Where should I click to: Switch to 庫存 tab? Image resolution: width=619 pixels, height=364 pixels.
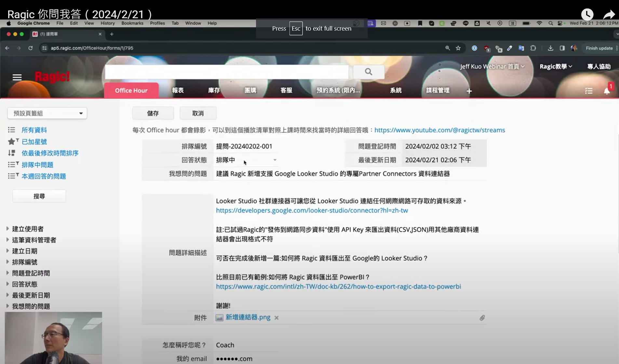tap(214, 90)
